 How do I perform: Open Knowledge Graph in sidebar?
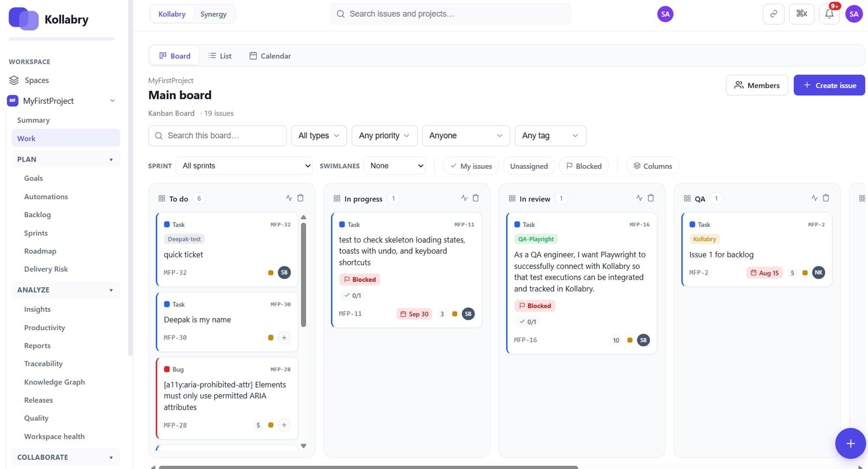[x=54, y=382]
